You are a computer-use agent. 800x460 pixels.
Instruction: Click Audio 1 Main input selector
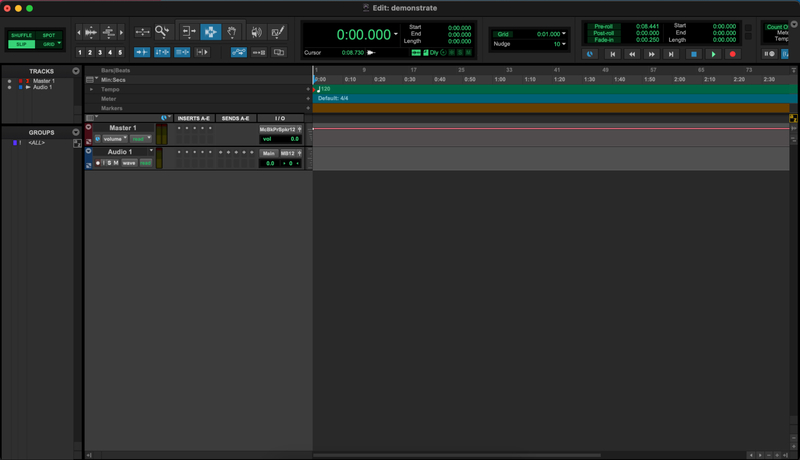(269, 154)
